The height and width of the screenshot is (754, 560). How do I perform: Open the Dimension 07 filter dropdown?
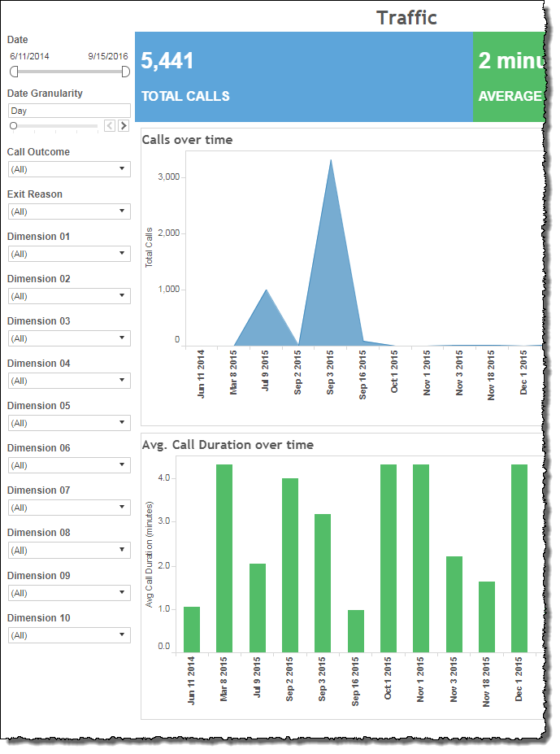69,508
